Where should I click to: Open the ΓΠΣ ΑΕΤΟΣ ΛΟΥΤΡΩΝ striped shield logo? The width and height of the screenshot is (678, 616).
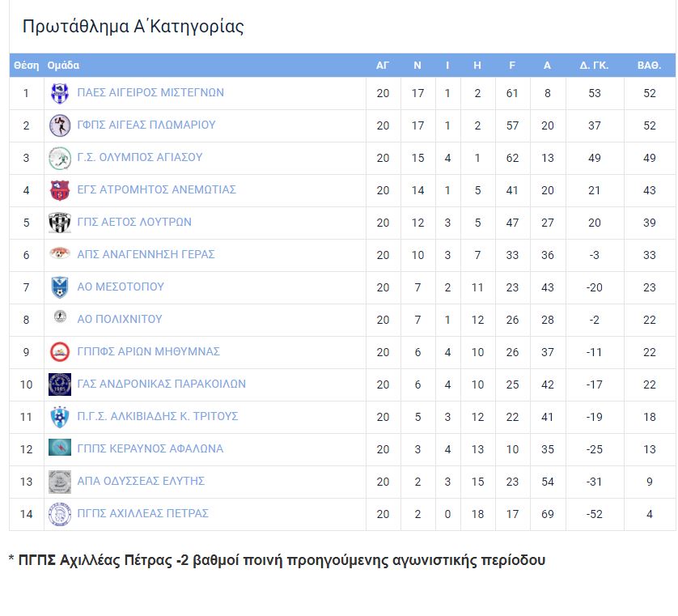pos(60,223)
